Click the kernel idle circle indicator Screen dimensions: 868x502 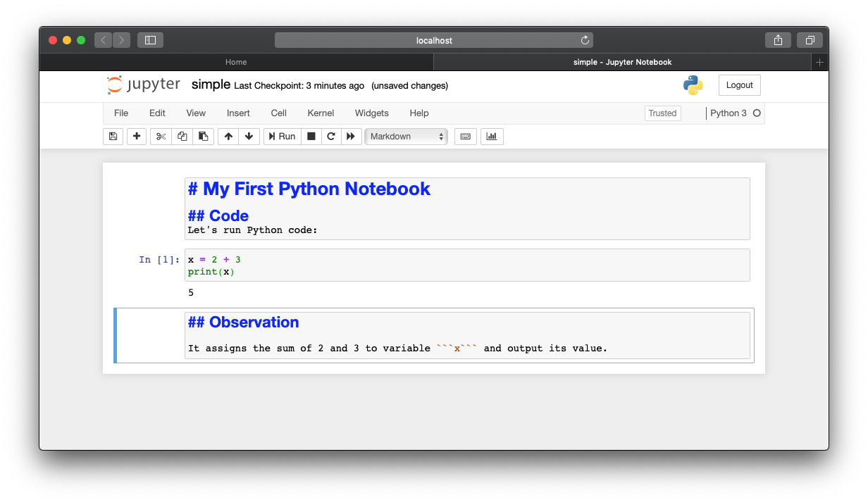pyautogui.click(x=757, y=113)
